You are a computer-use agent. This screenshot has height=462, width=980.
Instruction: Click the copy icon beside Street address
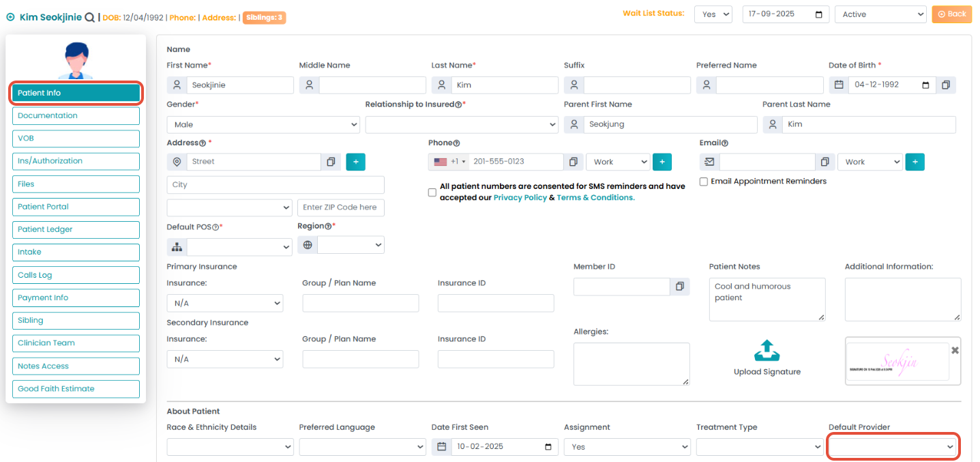331,162
